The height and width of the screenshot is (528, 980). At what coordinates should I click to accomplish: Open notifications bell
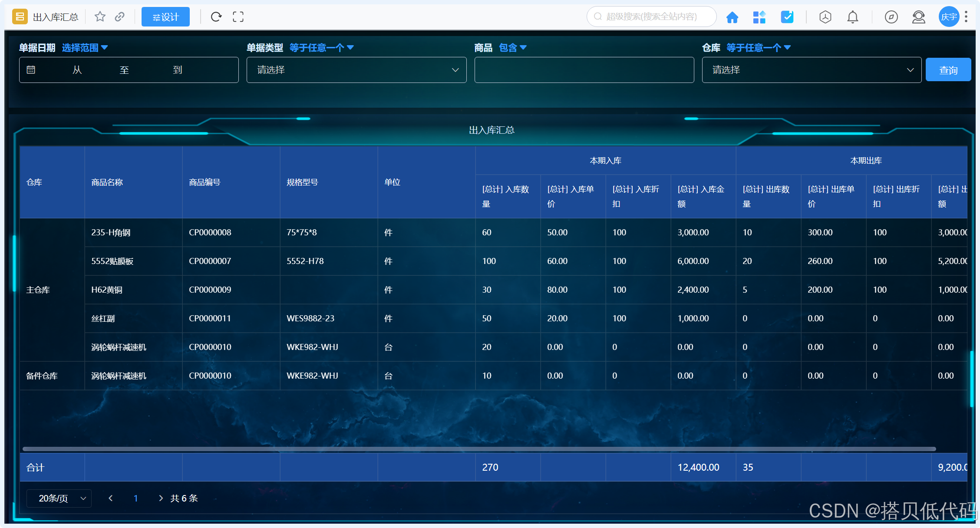852,17
